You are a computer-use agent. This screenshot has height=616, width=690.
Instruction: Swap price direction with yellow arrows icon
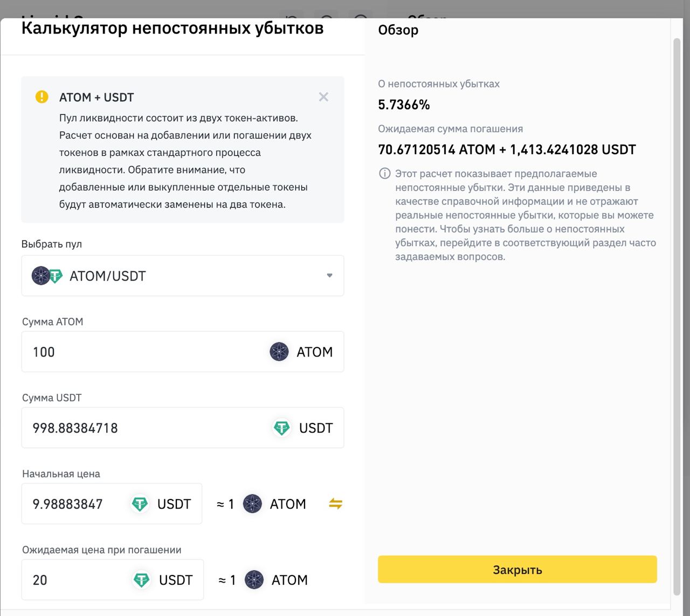[335, 504]
